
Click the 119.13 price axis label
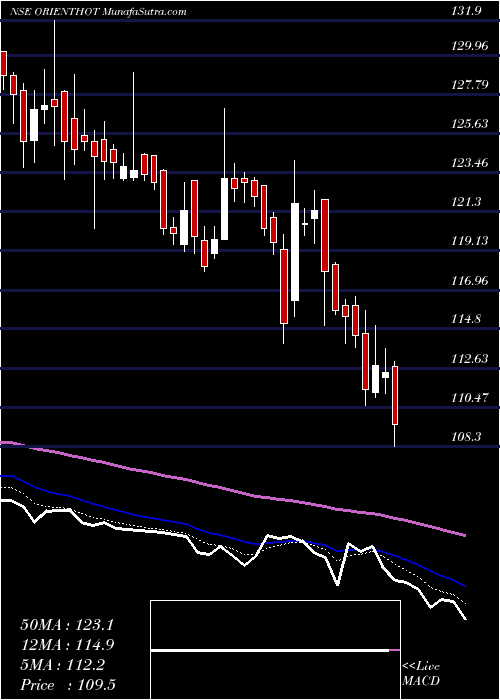[470, 241]
